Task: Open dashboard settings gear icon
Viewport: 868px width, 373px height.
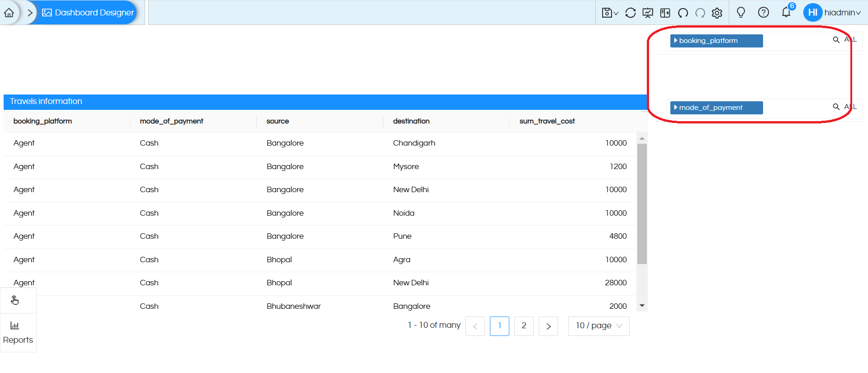Action: (717, 13)
